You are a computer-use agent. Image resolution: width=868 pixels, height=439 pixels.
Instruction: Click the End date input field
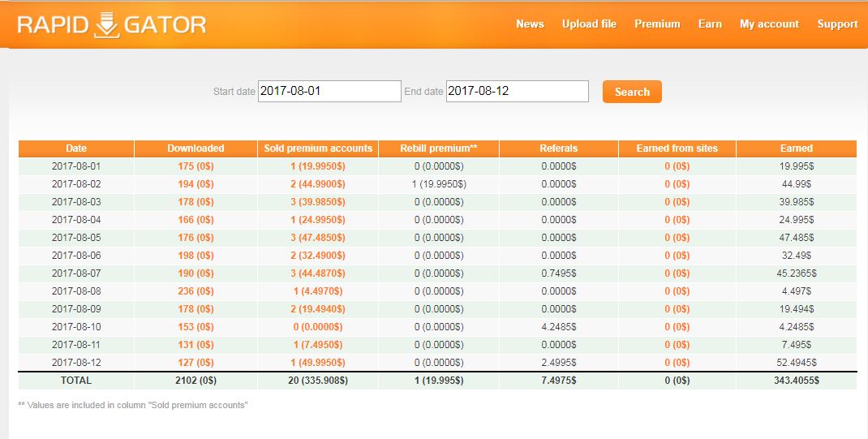(517, 91)
